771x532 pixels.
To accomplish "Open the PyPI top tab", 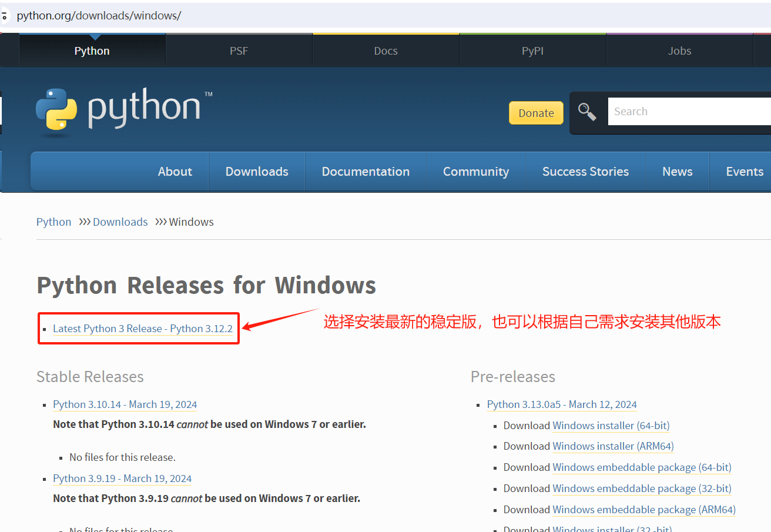I will 532,51.
